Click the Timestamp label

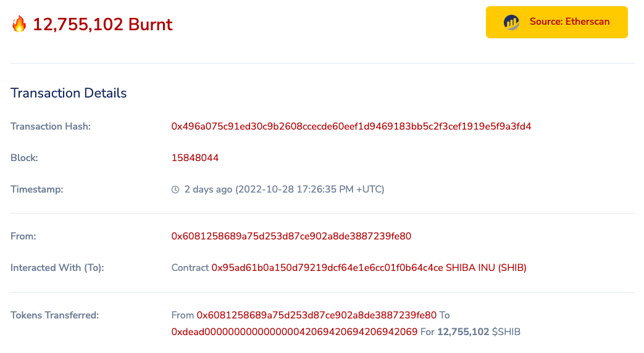coord(37,189)
